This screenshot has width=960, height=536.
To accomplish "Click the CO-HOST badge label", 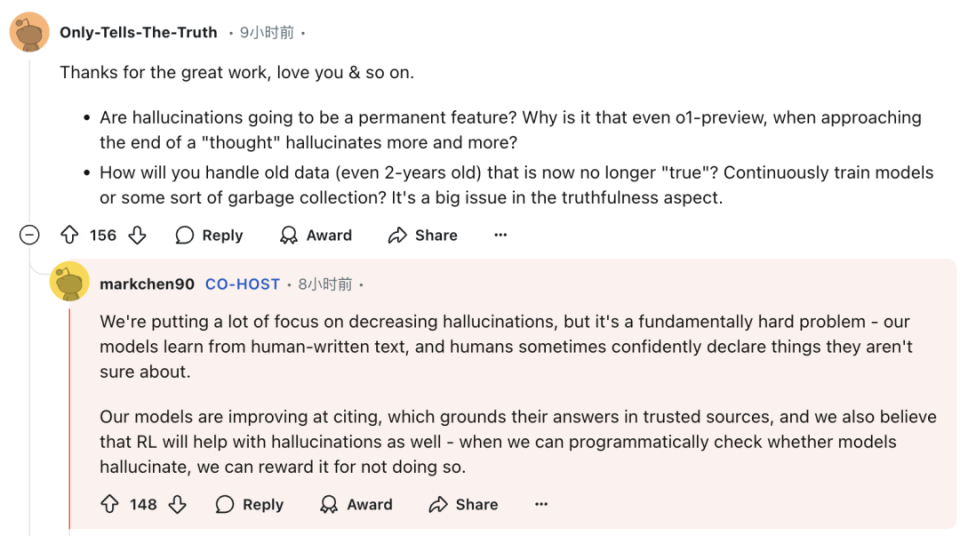I will tap(242, 284).
